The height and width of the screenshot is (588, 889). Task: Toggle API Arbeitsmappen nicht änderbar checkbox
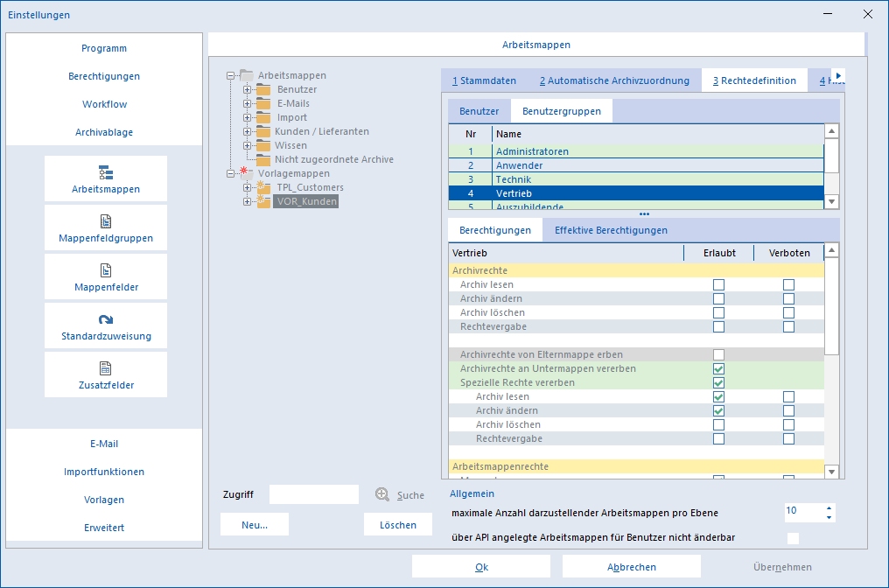tap(793, 538)
